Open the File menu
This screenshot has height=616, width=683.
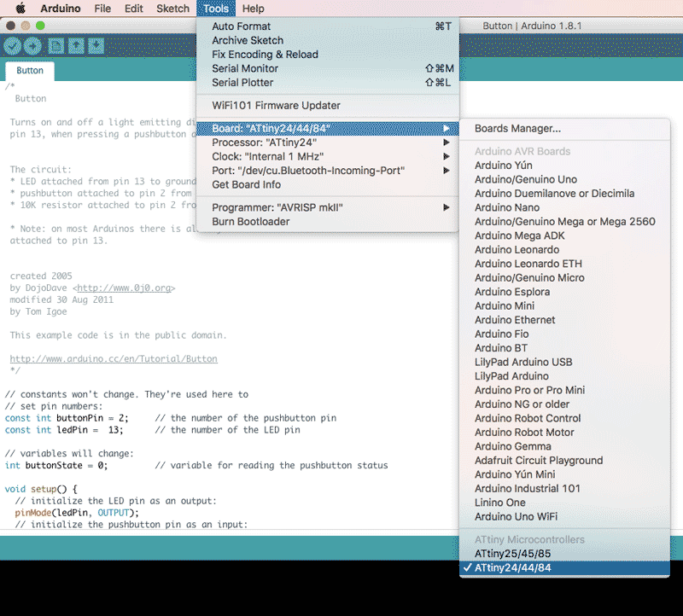pyautogui.click(x=102, y=9)
